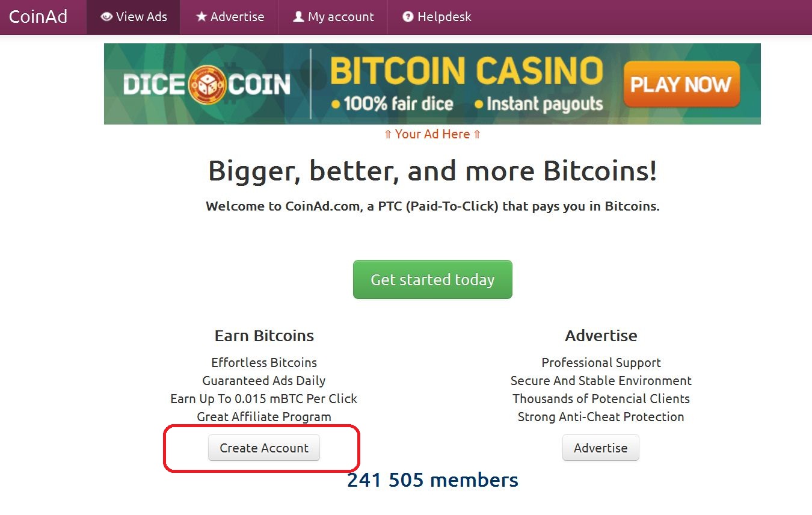Viewport: 812px width, 515px height.
Task: Click the star icon beside Advertise
Action: [x=201, y=17]
